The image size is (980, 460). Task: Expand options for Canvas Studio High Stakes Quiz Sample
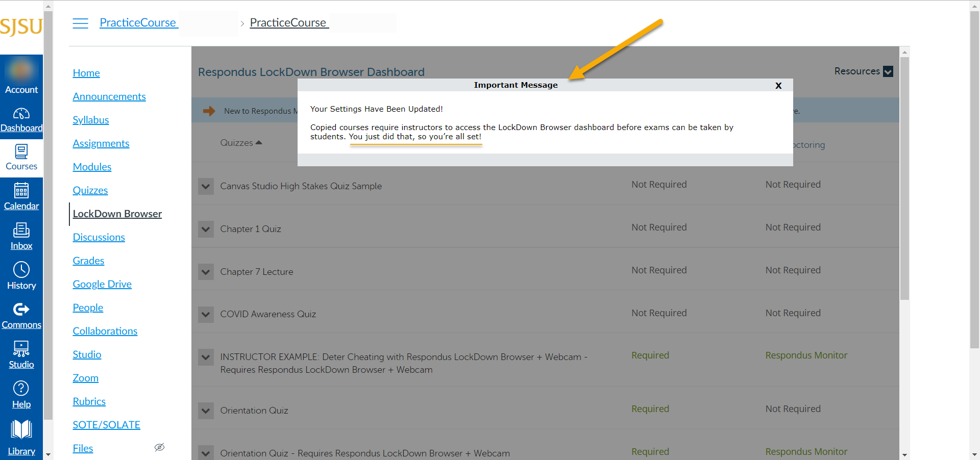[x=206, y=186]
